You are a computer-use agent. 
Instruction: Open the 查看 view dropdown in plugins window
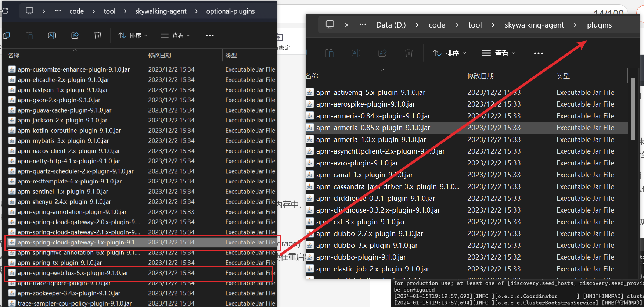coord(499,53)
